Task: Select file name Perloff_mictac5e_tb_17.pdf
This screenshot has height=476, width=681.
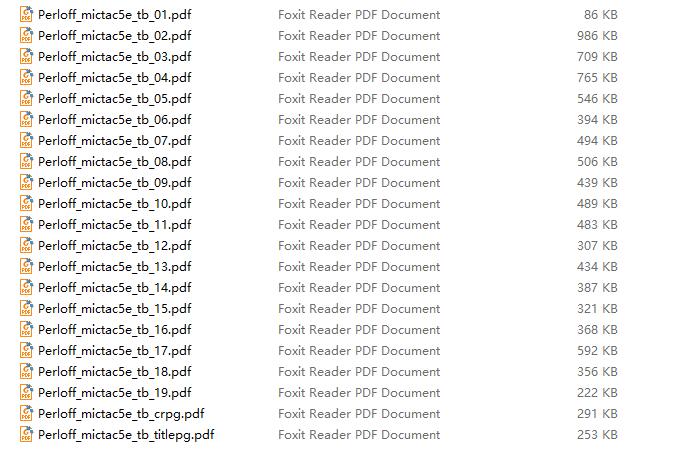Action: point(115,351)
